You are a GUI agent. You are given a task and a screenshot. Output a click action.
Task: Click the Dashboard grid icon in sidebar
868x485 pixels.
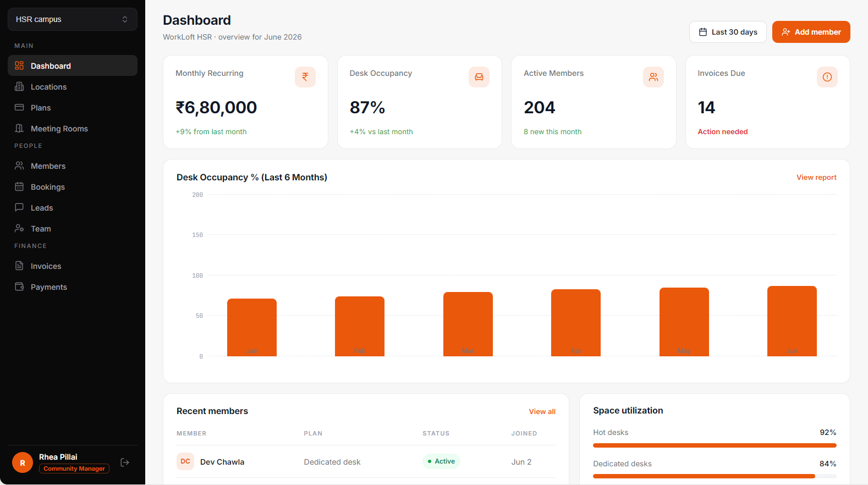point(19,65)
